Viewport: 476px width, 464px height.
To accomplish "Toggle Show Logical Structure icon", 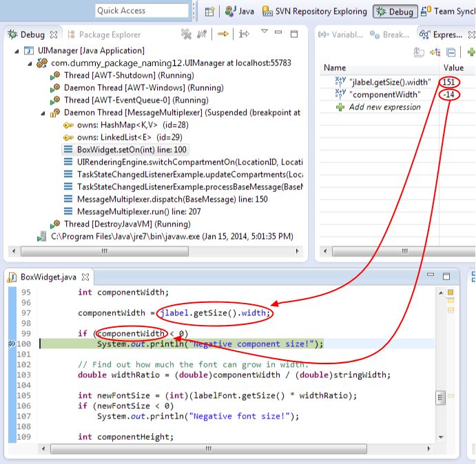I will [435, 52].
